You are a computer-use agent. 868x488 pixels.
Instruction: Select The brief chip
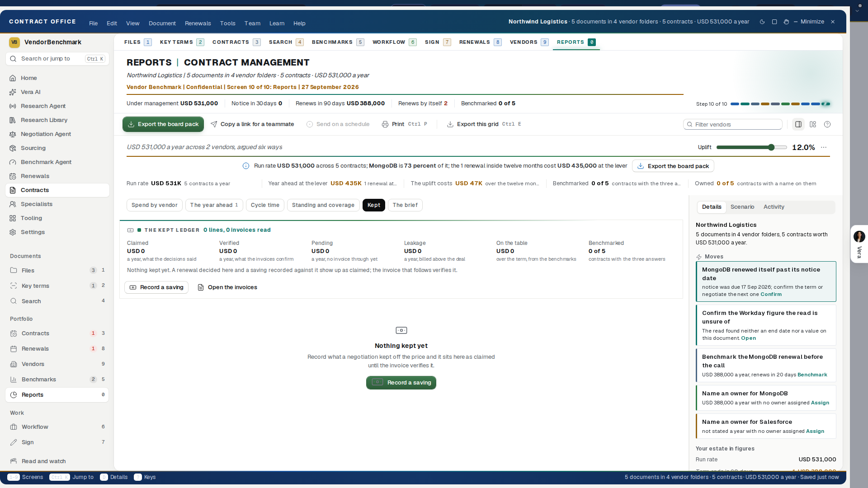click(x=405, y=205)
